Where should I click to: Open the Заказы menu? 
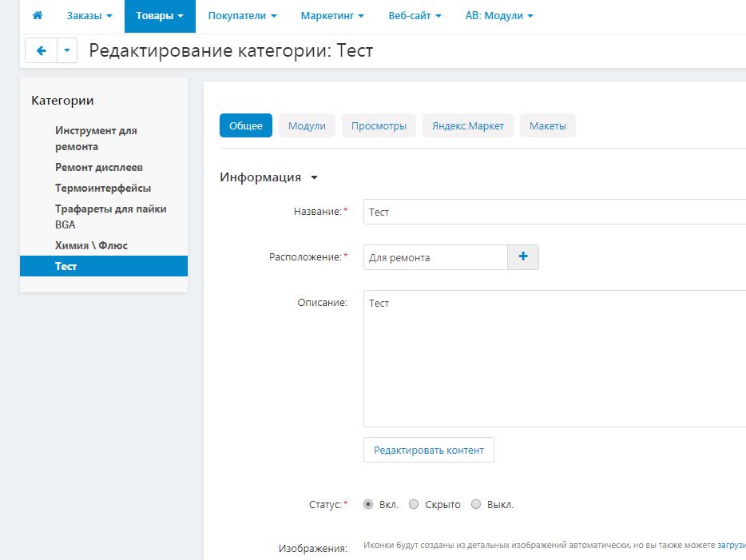[89, 16]
